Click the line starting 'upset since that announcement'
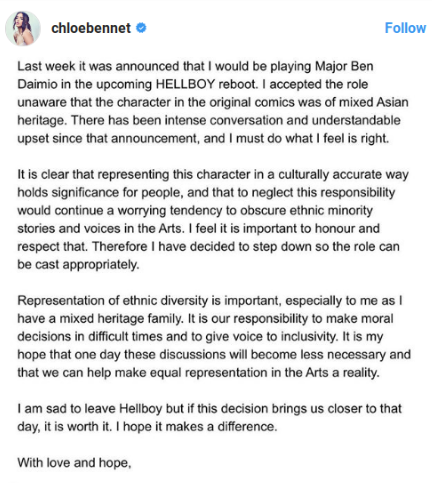The image size is (432, 483). (203, 138)
